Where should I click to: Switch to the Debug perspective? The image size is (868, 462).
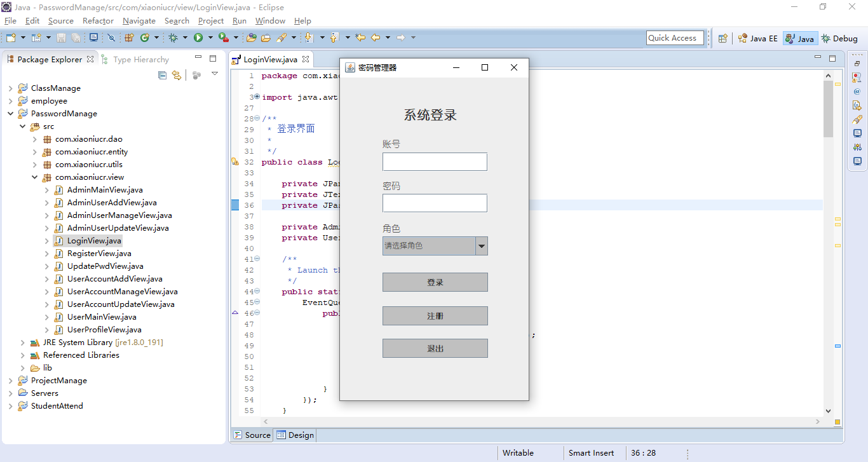coord(839,38)
